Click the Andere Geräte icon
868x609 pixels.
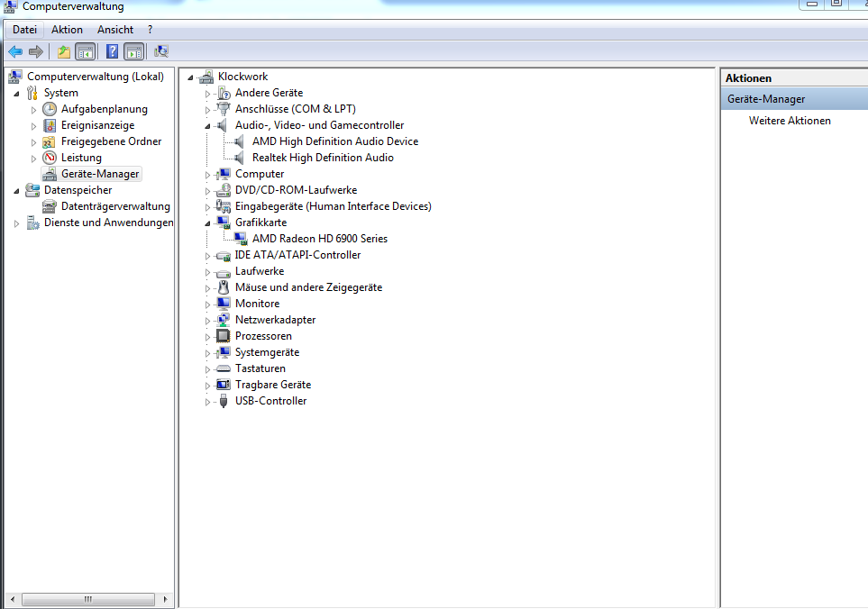coord(224,93)
